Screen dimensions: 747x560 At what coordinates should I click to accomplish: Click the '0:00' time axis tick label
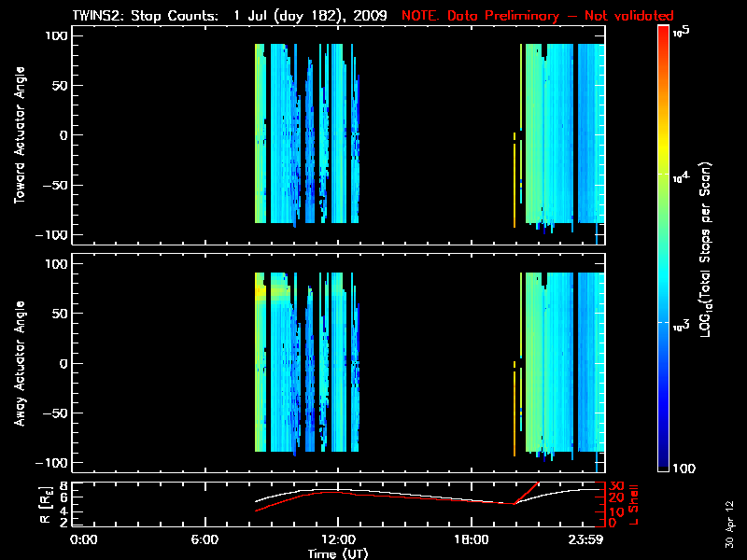pos(83,540)
